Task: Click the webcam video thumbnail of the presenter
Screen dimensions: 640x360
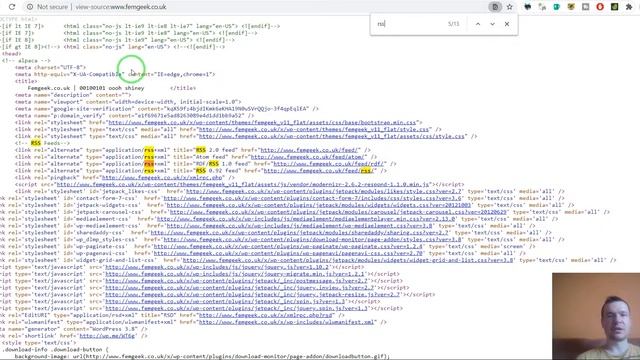Action: 596,316
